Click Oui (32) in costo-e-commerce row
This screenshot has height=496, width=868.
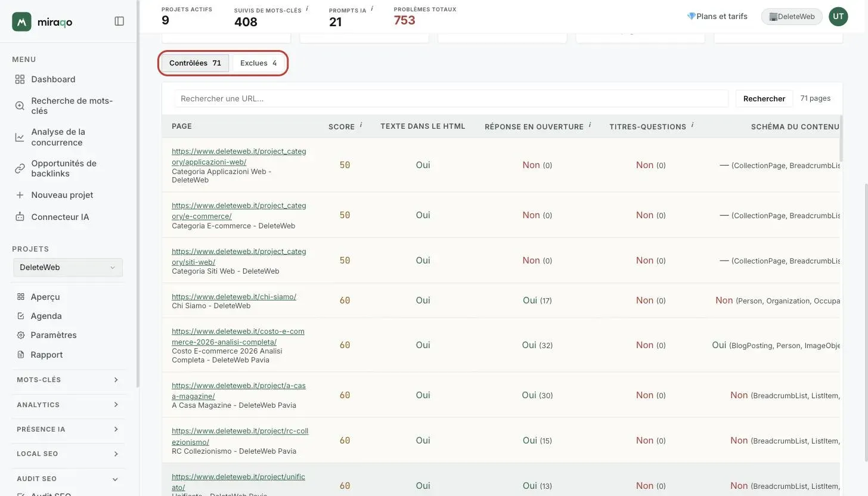(537, 345)
